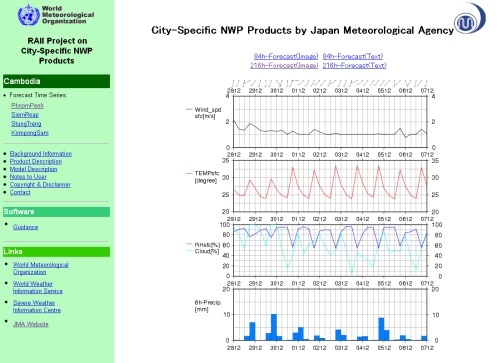
Task: Open the Guidance software link
Action: coord(25,227)
